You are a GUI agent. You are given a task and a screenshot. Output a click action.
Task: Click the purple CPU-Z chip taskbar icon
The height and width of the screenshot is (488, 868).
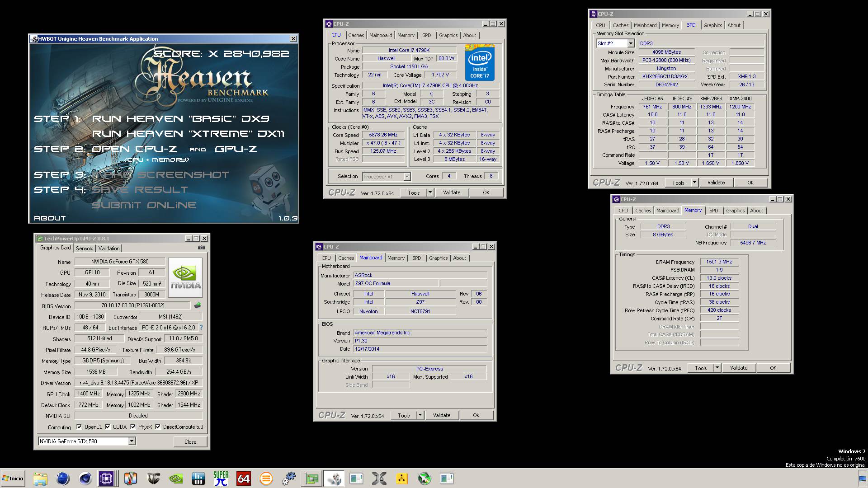coord(106,479)
